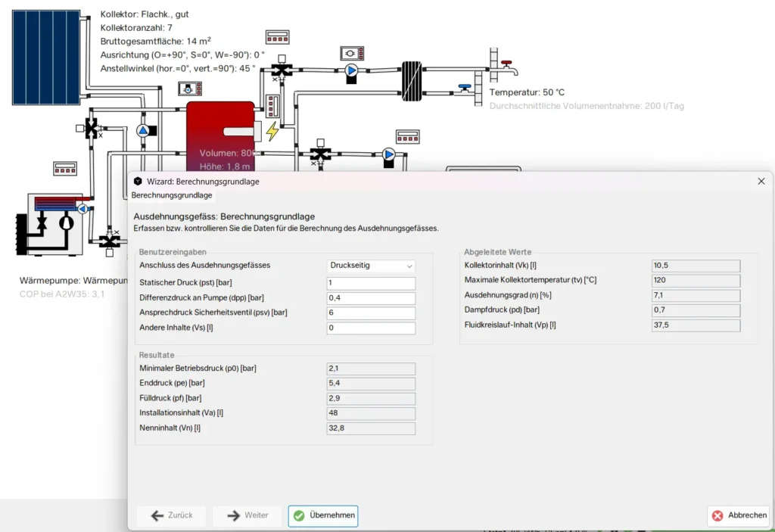Click the pump left of heat exchanger
Image resolution: width=775 pixels, height=532 pixels.
(x=351, y=71)
